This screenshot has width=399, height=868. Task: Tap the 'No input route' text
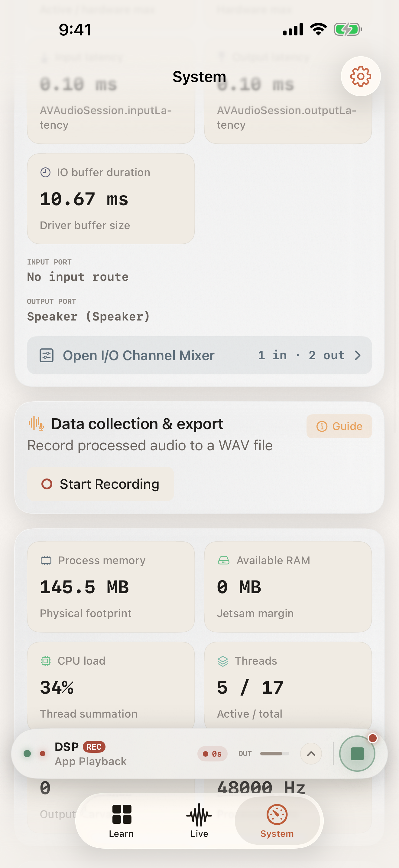click(78, 277)
